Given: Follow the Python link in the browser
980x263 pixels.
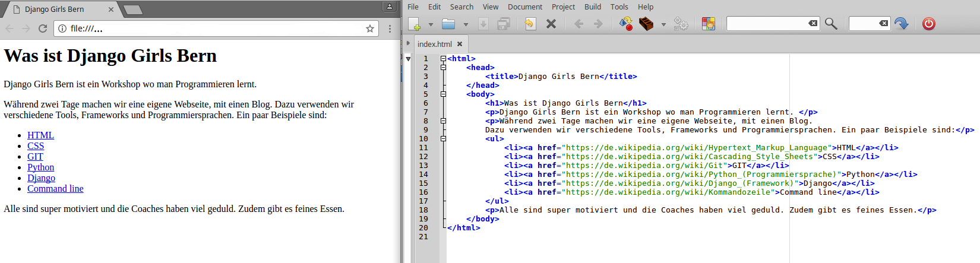Looking at the screenshot, I should [40, 167].
